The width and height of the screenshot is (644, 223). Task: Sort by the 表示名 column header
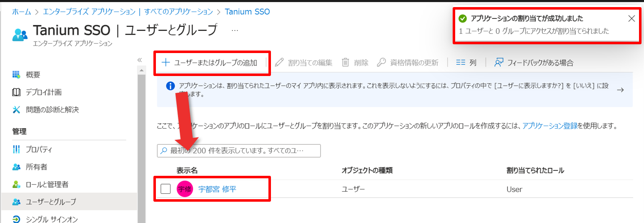pyautogui.click(x=186, y=170)
